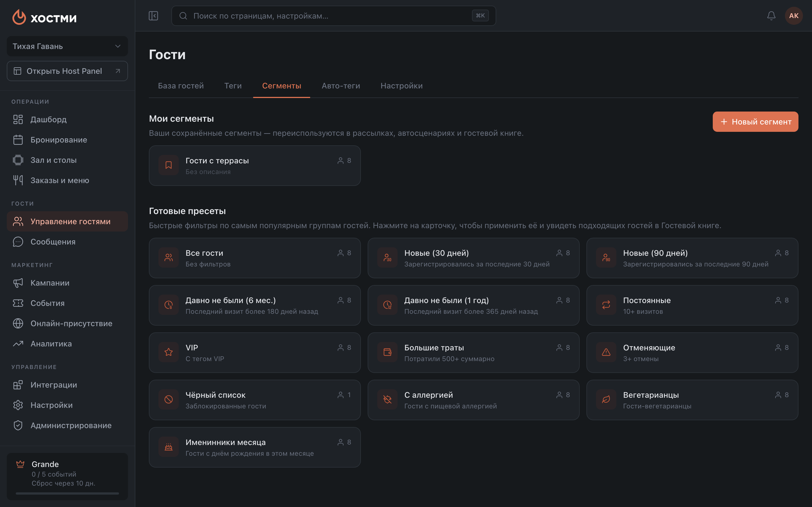Click Открыть Host Panel button
The height and width of the screenshot is (507, 812).
[x=67, y=71]
